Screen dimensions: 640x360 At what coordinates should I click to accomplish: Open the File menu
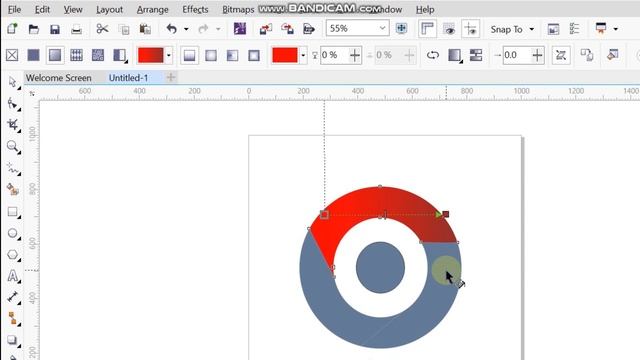15,9
